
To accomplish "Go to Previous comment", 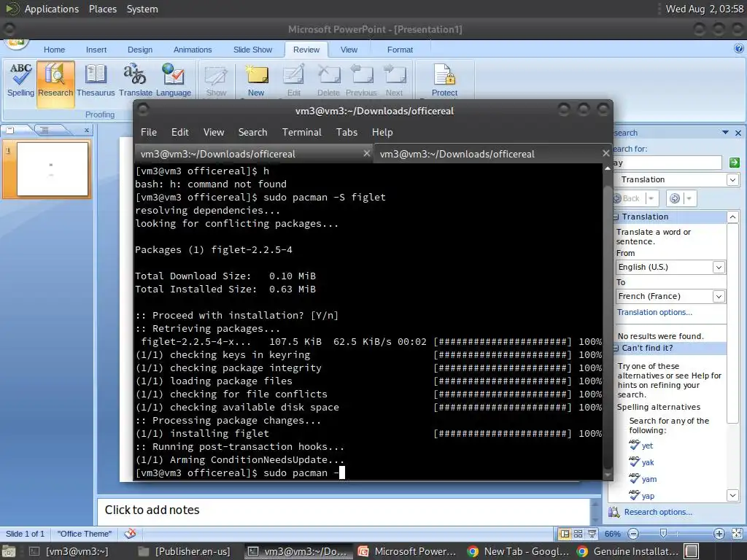I will click(x=361, y=80).
